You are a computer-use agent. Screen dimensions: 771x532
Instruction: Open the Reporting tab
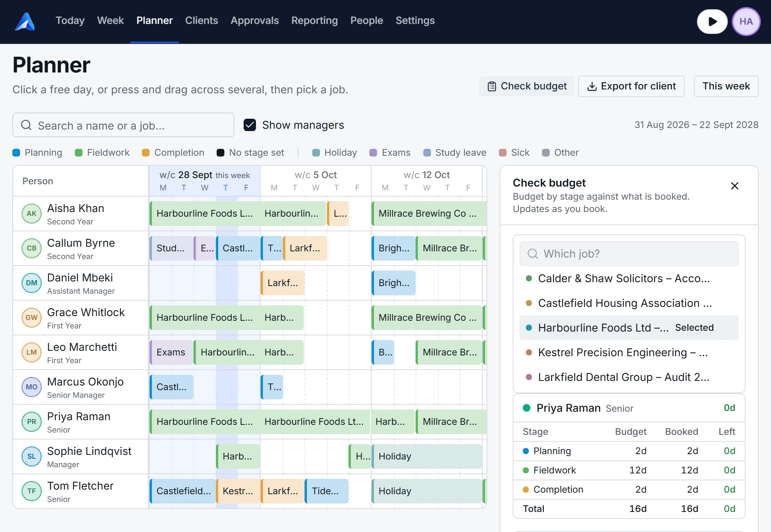(314, 20)
